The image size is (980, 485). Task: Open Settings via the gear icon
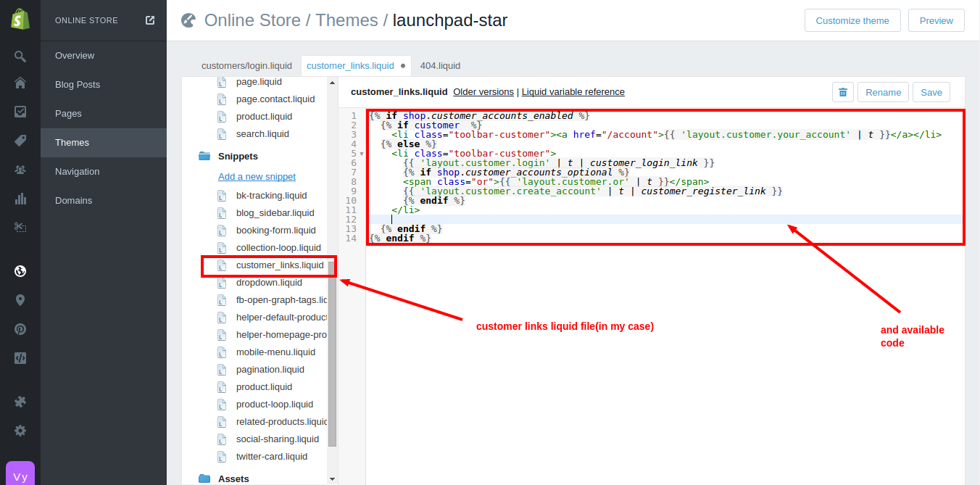click(20, 431)
